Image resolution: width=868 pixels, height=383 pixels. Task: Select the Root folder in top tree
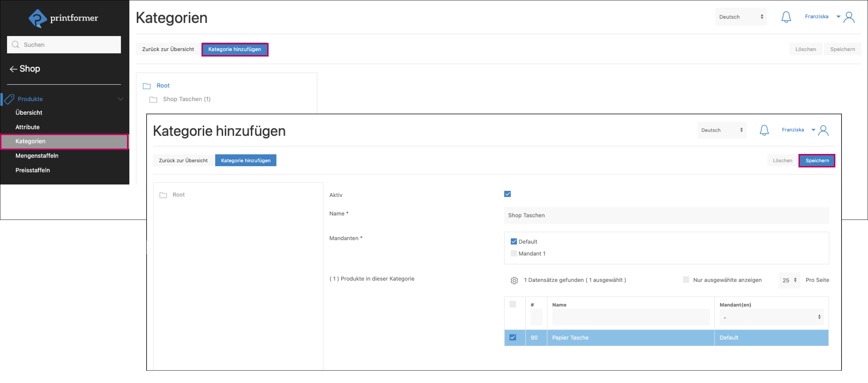pyautogui.click(x=163, y=85)
